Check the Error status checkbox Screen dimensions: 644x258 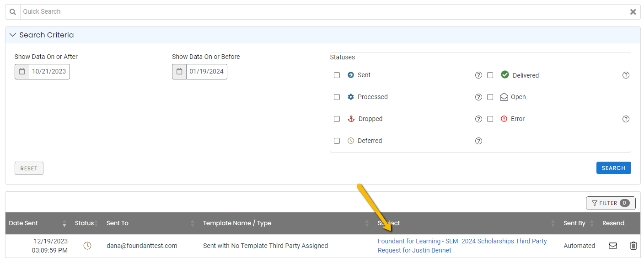[x=490, y=119]
